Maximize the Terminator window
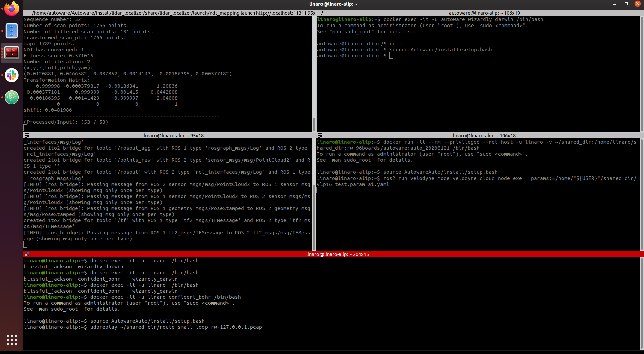The image size is (644, 354). [x=626, y=4]
